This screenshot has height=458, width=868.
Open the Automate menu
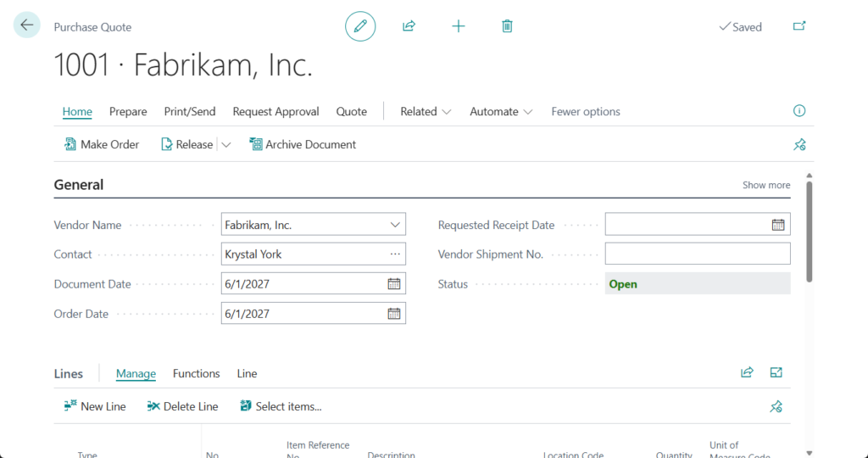click(501, 112)
